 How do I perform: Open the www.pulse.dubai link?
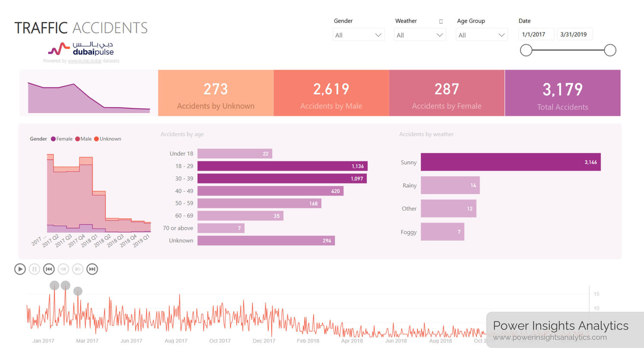84,61
